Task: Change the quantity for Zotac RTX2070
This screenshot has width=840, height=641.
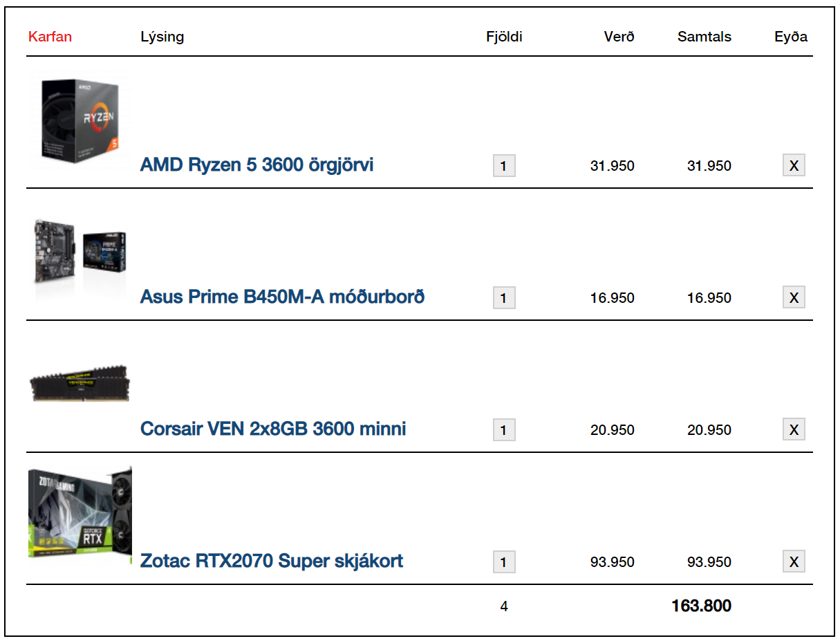Action: [503, 562]
